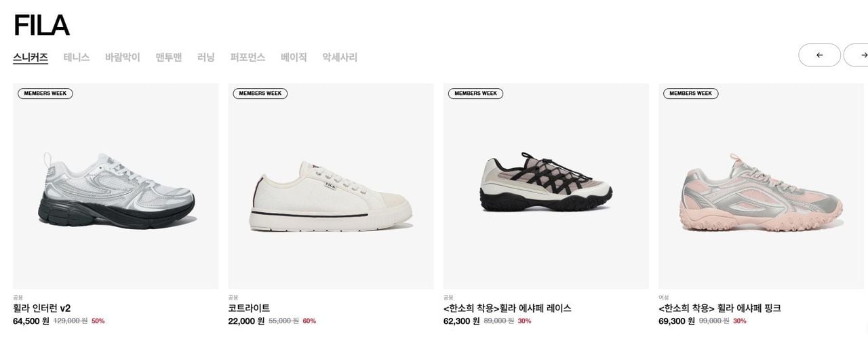Open the silver 휠라 인터런 v2 shoe image

tap(116, 186)
